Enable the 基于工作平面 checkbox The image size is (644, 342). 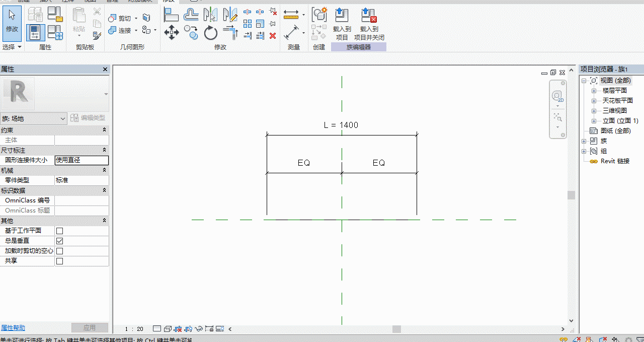click(59, 231)
